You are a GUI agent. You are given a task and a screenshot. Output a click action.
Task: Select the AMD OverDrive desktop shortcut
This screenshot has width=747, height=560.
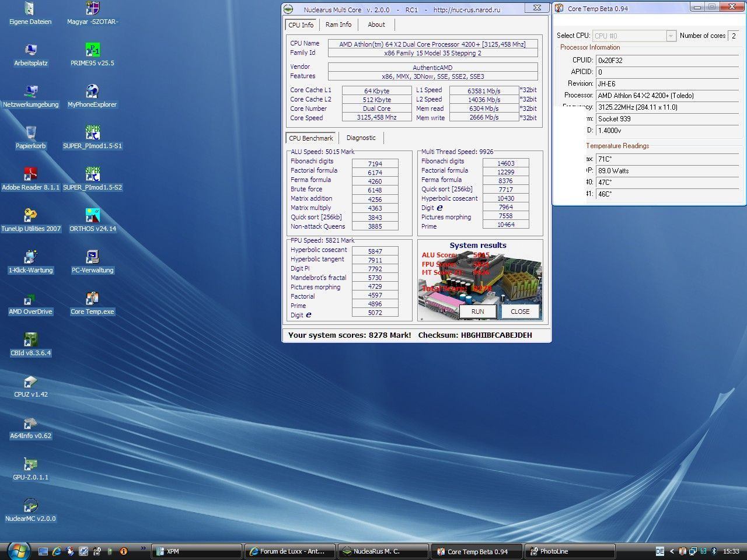30,304
